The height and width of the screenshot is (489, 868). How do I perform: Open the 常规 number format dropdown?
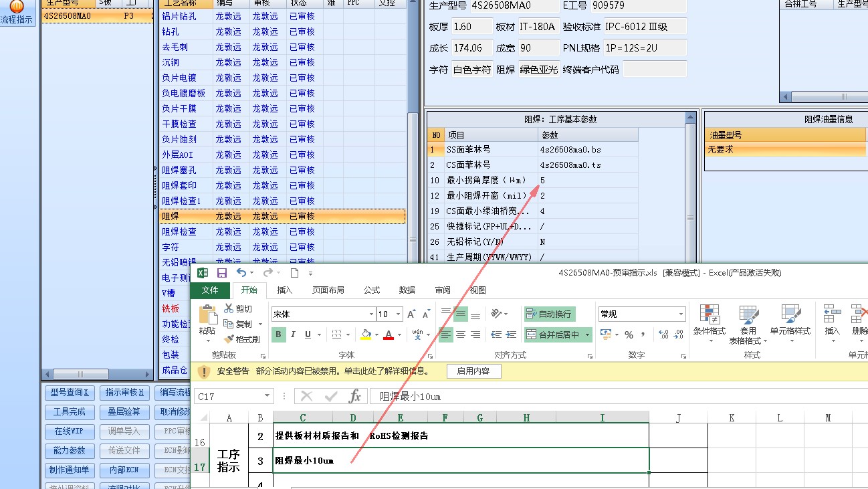click(x=681, y=314)
